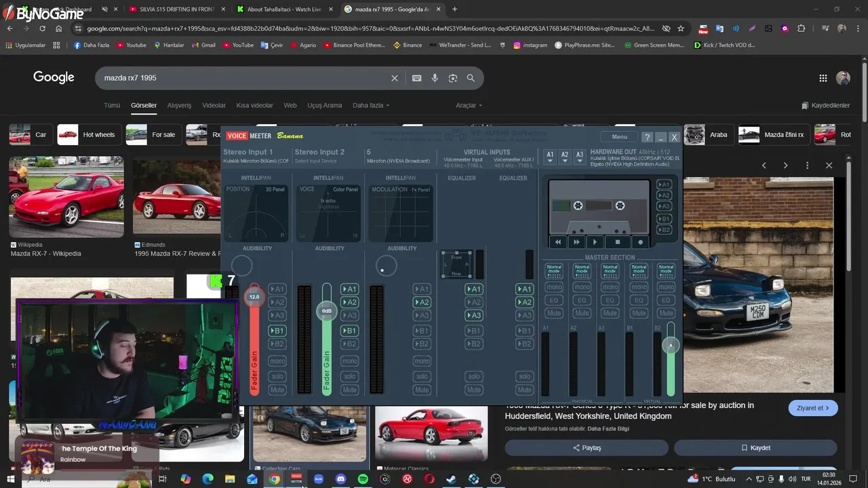The image size is (868, 488).
Task: Toggle B1 routing for Stereo Input 1
Action: pos(277,331)
